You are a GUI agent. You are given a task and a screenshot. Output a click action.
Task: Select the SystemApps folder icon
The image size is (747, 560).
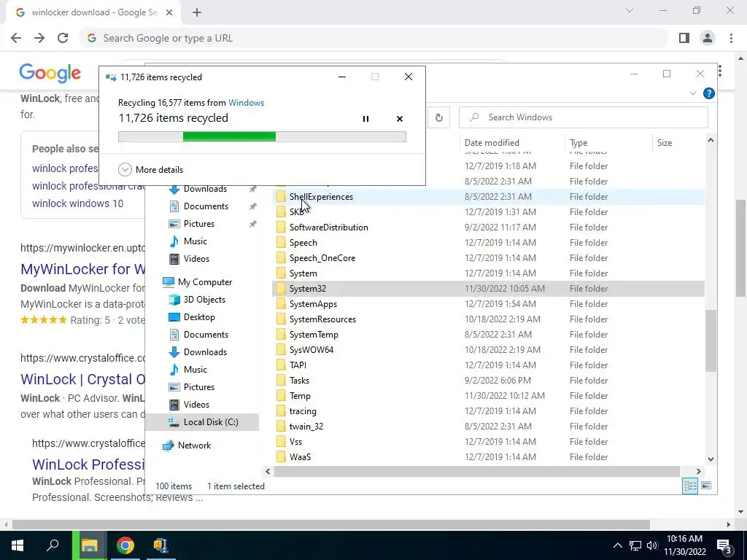click(x=281, y=304)
